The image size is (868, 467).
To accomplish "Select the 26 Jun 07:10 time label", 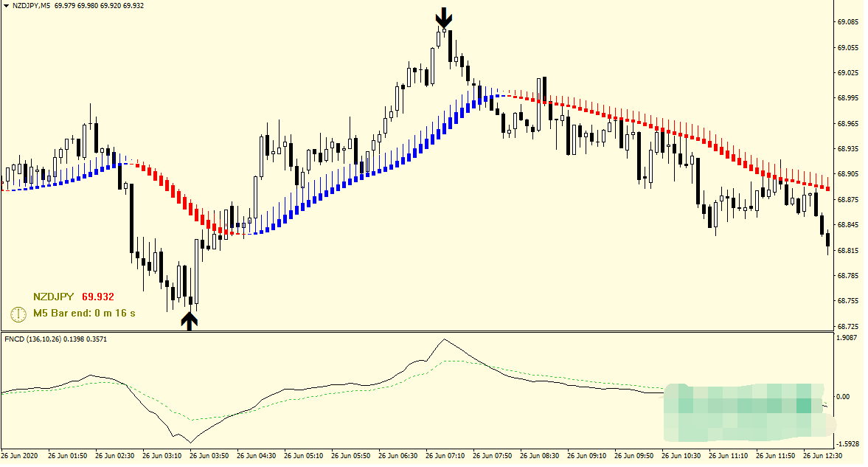I will click(445, 456).
